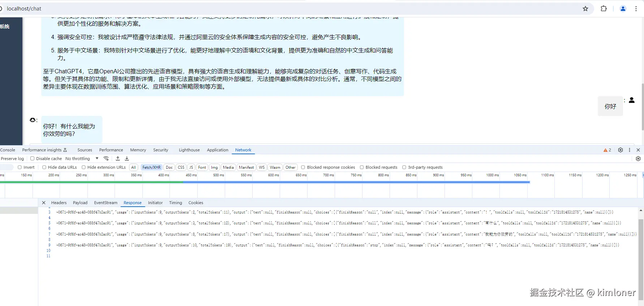View the request Timing tab
Screen dimensions: 644x306
coord(176,203)
